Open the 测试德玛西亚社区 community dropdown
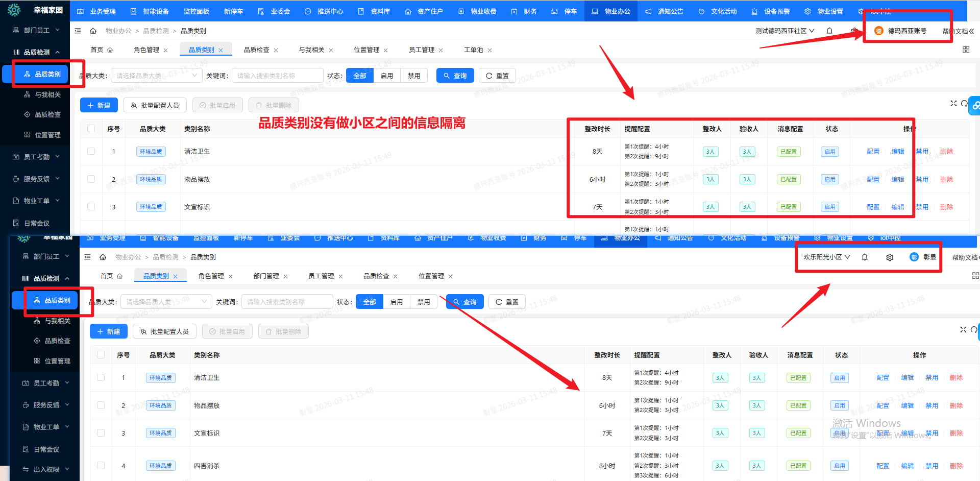This screenshot has width=980, height=481. tap(785, 31)
